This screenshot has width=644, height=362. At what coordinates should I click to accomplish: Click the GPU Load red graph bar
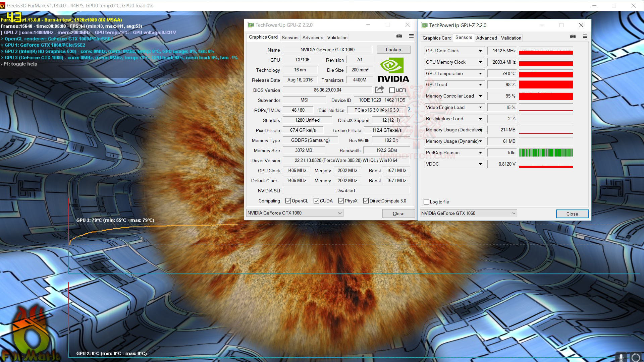coord(546,84)
